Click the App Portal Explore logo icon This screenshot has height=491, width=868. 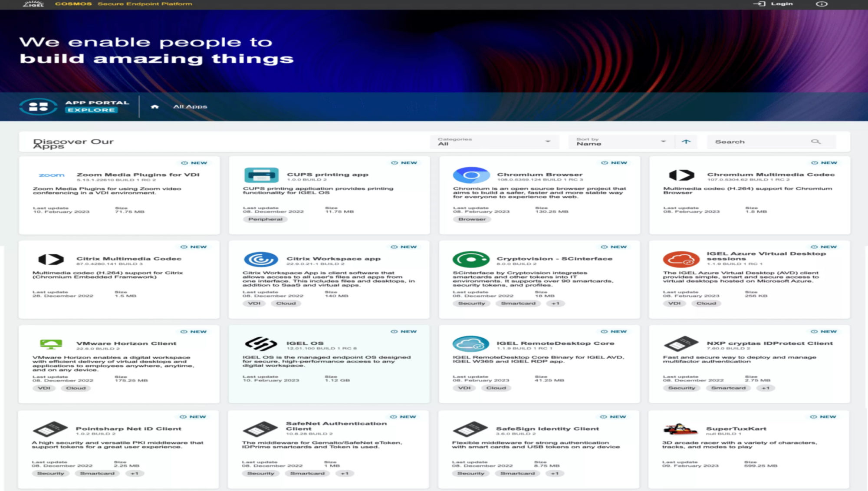38,106
